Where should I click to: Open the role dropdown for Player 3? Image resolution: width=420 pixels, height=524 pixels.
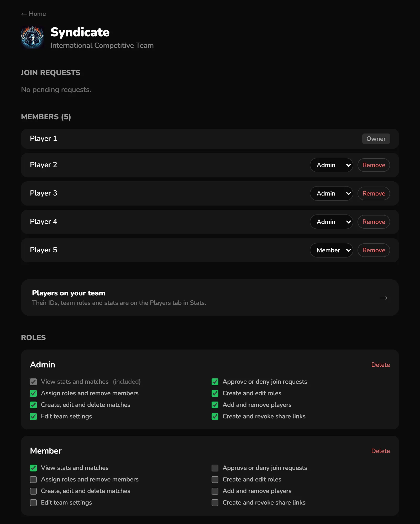pos(331,193)
